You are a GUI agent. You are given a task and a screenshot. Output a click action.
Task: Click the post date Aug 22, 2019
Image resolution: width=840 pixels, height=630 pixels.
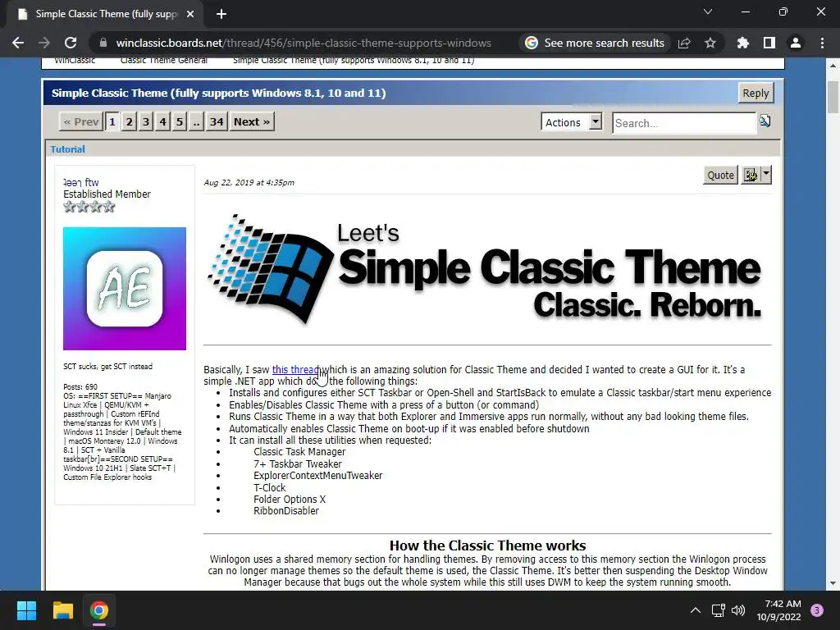point(249,182)
